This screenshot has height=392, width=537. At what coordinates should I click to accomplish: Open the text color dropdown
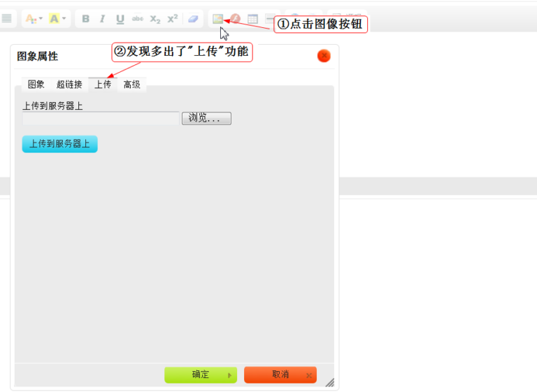[34, 19]
